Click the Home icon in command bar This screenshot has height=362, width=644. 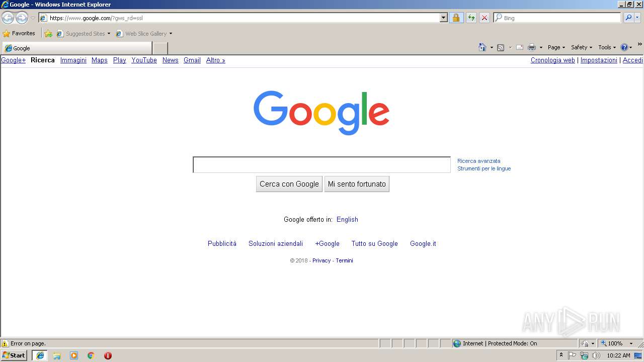tap(482, 47)
